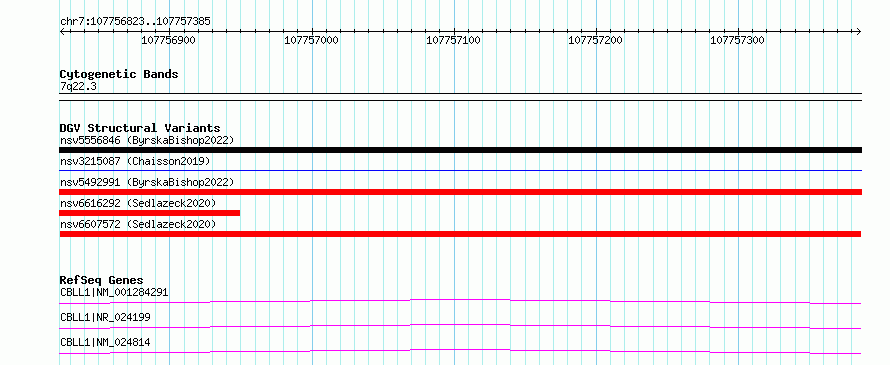This screenshot has height=365, width=890.
Task: Select the RefSeq Genes track title
Action: click(x=101, y=280)
